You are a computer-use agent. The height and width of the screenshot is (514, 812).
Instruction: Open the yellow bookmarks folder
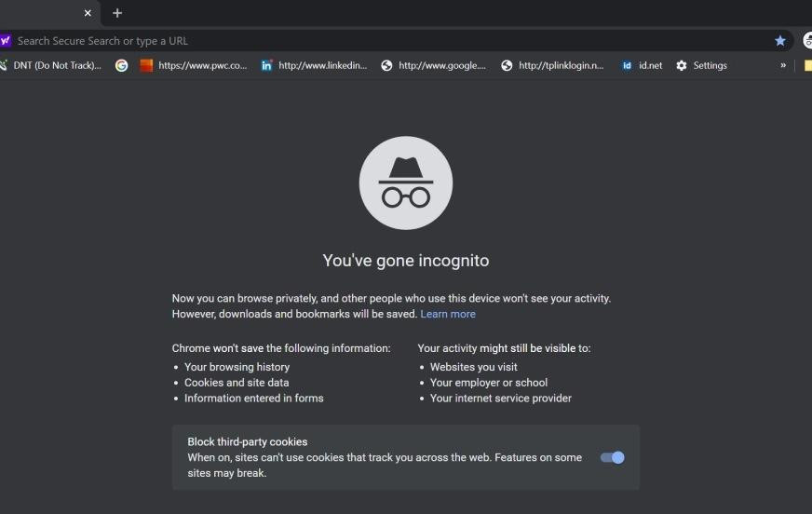pyautogui.click(x=807, y=66)
